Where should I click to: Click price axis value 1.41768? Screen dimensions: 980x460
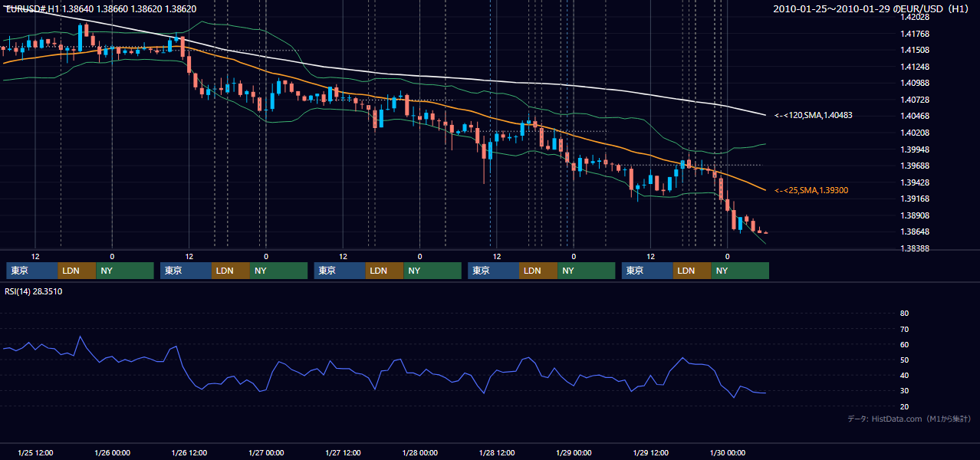(x=914, y=34)
